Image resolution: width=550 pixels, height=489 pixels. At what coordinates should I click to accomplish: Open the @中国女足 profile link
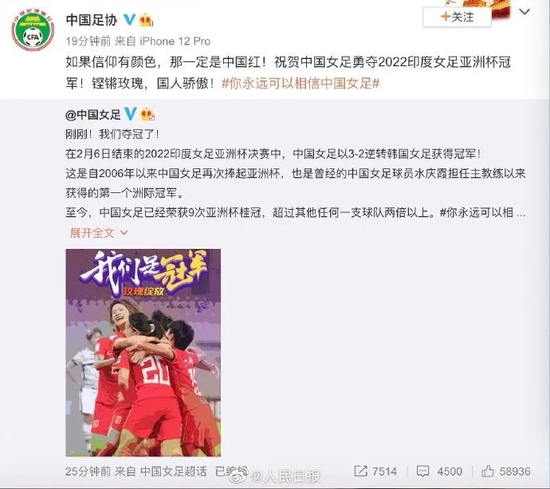pyautogui.click(x=93, y=114)
